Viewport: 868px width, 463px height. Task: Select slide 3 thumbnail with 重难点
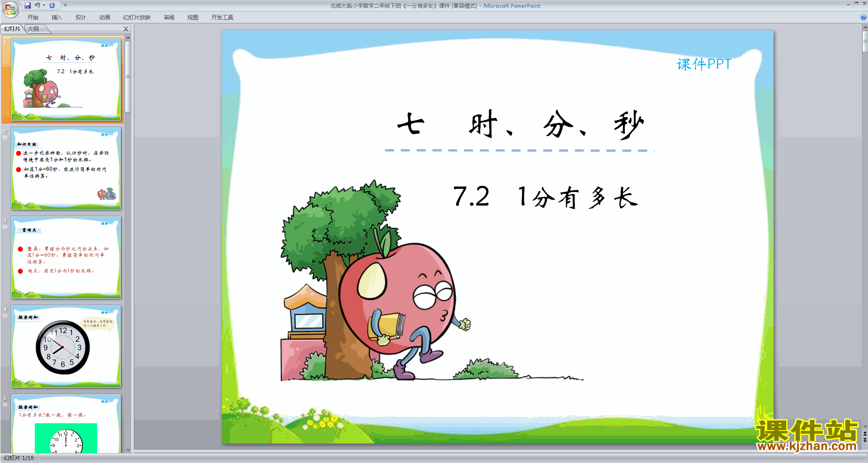pyautogui.click(x=66, y=257)
